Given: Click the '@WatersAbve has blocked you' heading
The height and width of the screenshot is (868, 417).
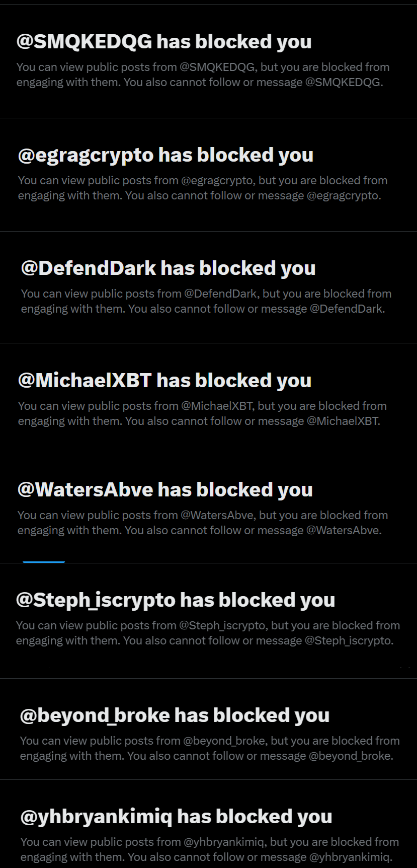Looking at the screenshot, I should (165, 490).
